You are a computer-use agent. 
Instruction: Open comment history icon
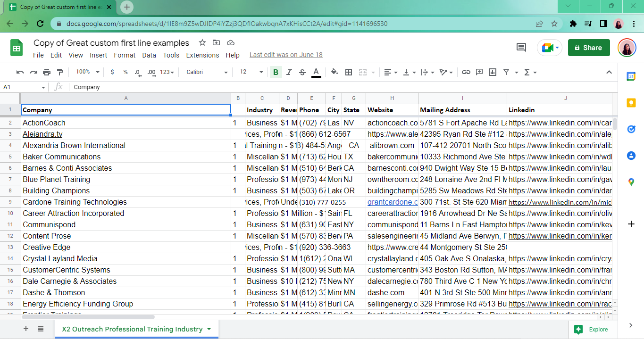(521, 47)
